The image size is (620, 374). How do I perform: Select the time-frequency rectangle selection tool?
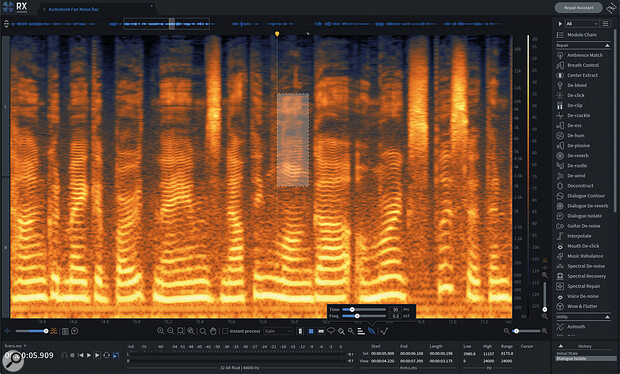(x=311, y=331)
